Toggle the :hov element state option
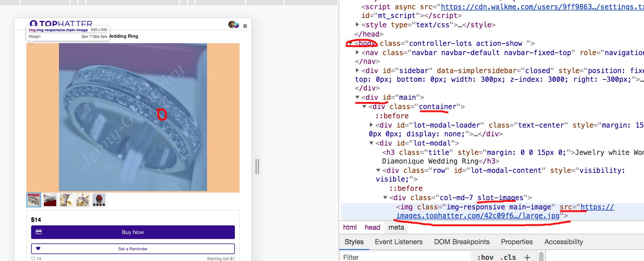Viewport: 644px width, 261px height. click(485, 257)
